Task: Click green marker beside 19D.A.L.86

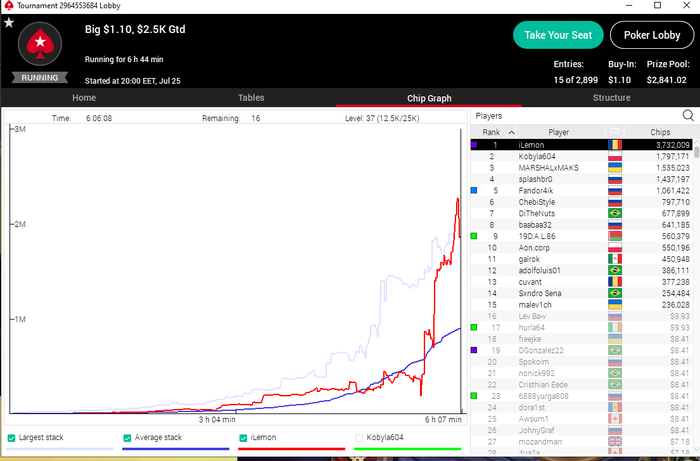Action: (x=474, y=236)
